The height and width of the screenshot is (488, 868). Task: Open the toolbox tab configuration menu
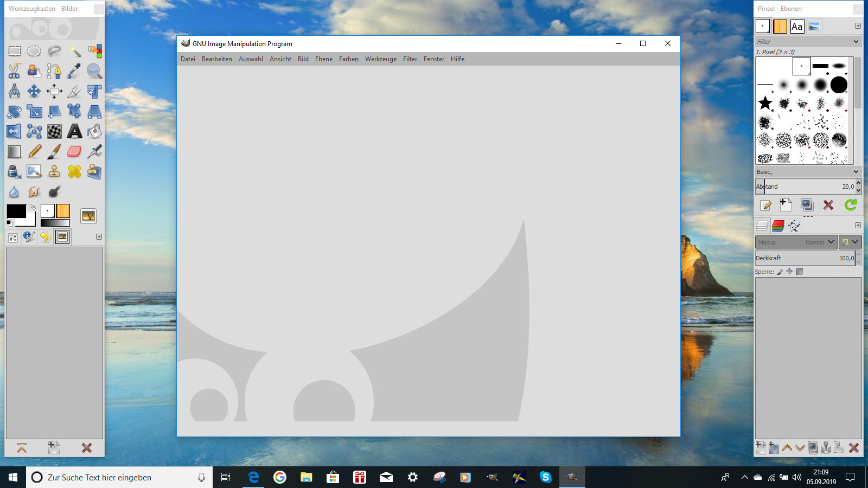pos(99,236)
